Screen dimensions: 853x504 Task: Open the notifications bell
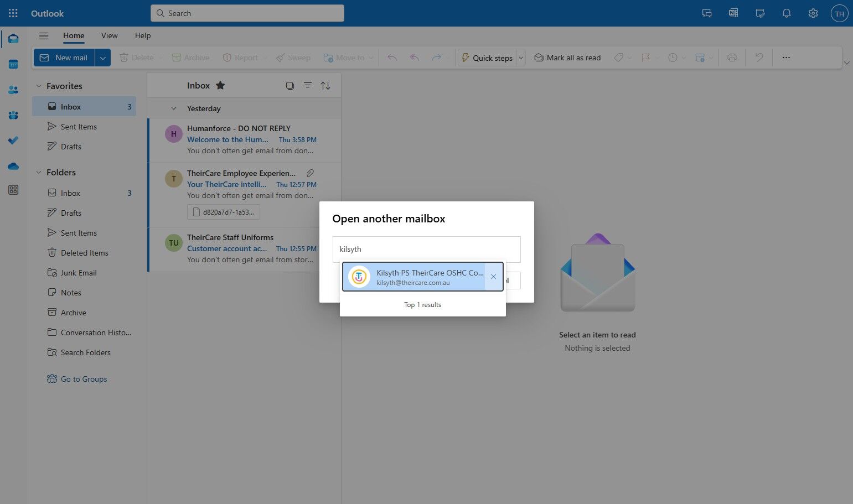(787, 13)
